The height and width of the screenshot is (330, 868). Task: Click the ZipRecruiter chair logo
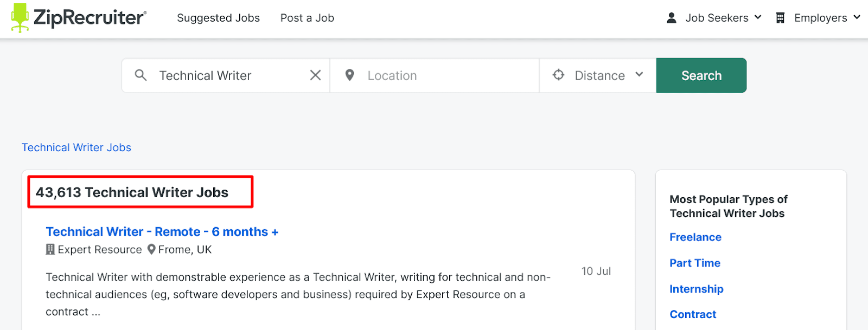coord(20,17)
